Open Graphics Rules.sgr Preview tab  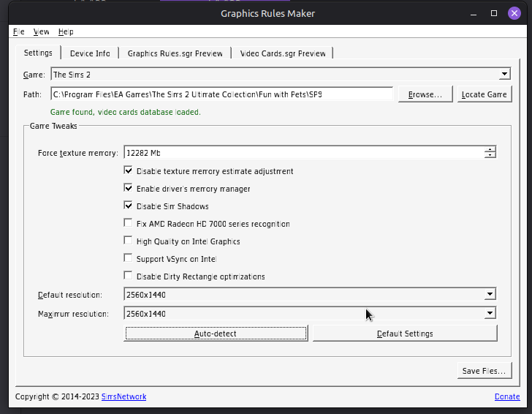tap(175, 53)
